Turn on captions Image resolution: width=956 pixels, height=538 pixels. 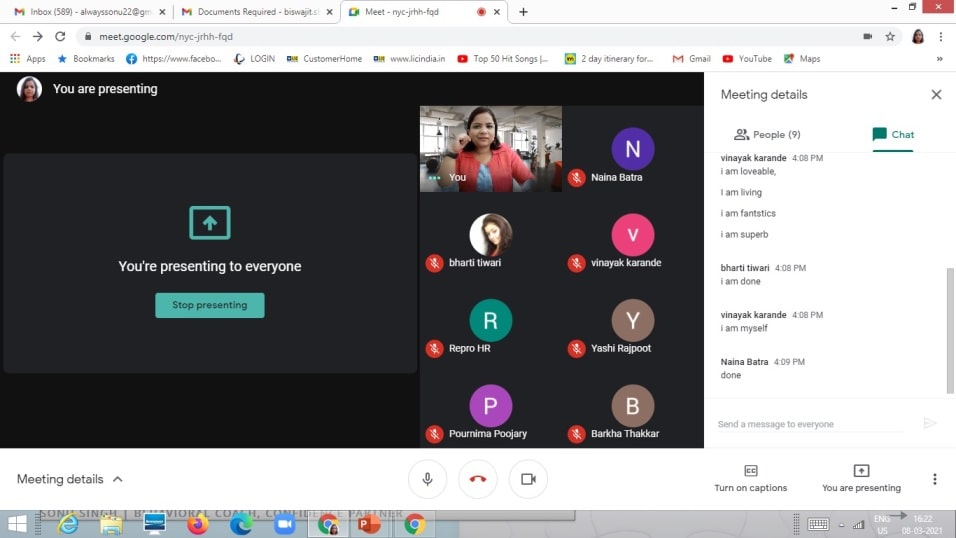[750, 478]
